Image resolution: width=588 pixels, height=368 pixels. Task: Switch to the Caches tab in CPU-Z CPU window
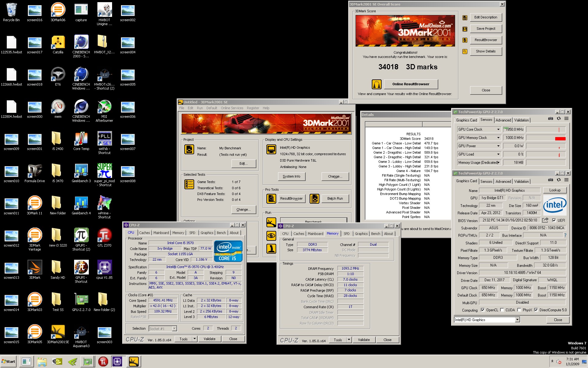click(x=145, y=233)
